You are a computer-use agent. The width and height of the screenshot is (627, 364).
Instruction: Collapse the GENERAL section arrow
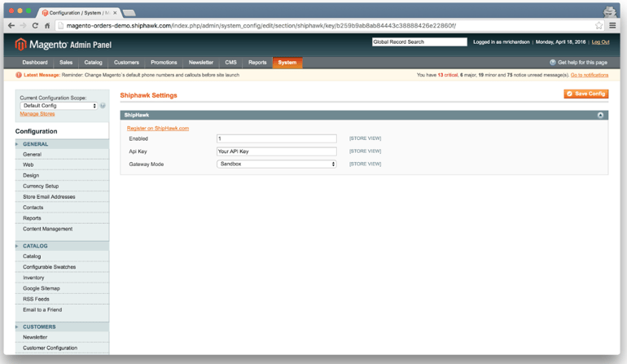coord(17,144)
